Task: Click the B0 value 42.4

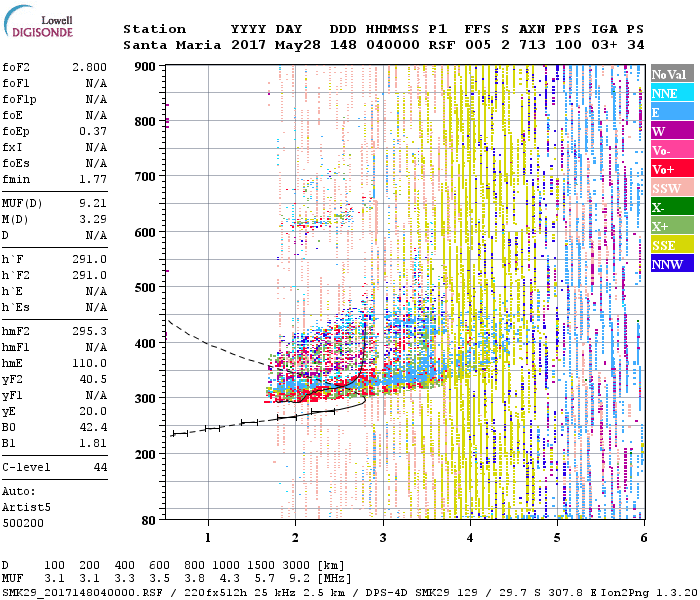Action: [93, 427]
